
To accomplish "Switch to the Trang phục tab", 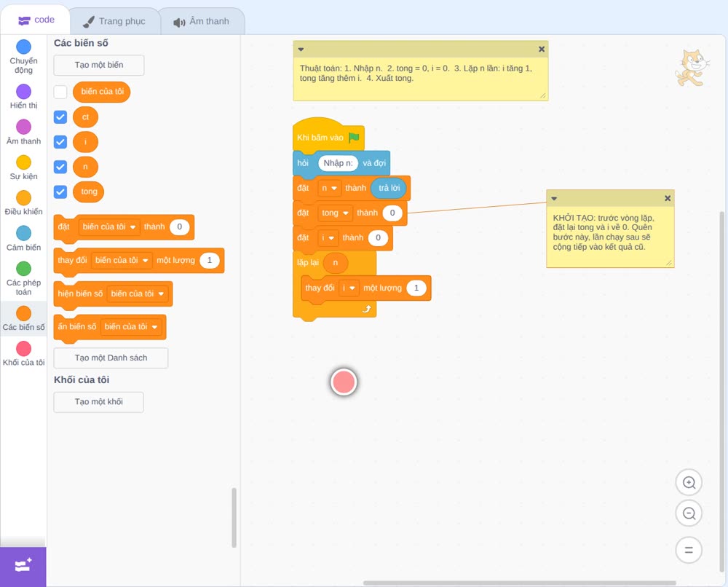I will click(x=114, y=21).
